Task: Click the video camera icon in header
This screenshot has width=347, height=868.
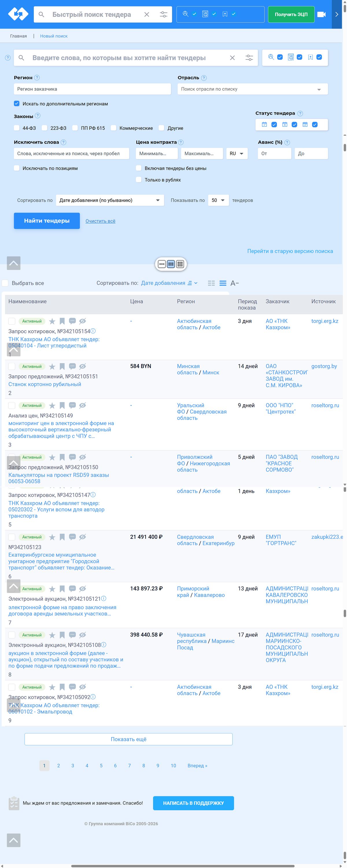Action: pos(321,14)
